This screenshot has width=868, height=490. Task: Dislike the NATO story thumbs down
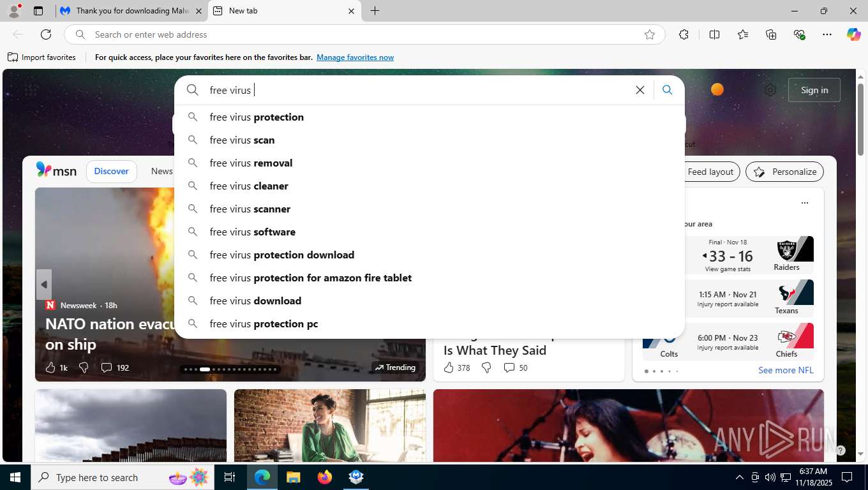coord(84,367)
